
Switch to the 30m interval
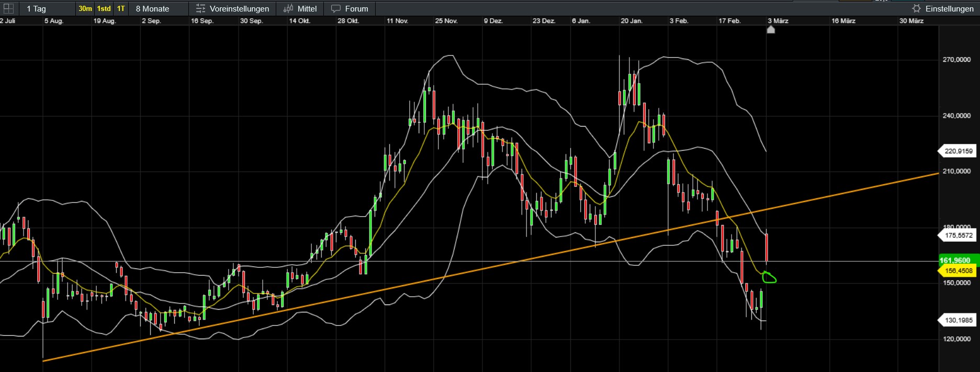coord(85,8)
